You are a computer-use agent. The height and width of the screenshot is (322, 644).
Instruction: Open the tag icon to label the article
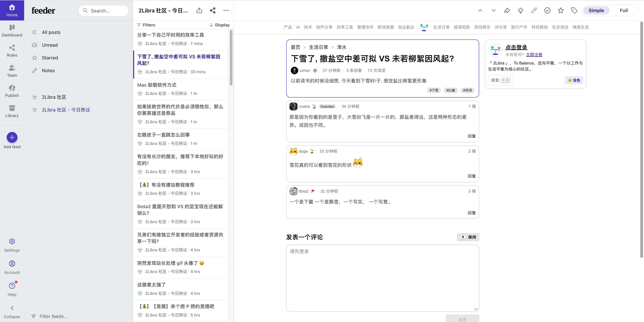574,10
